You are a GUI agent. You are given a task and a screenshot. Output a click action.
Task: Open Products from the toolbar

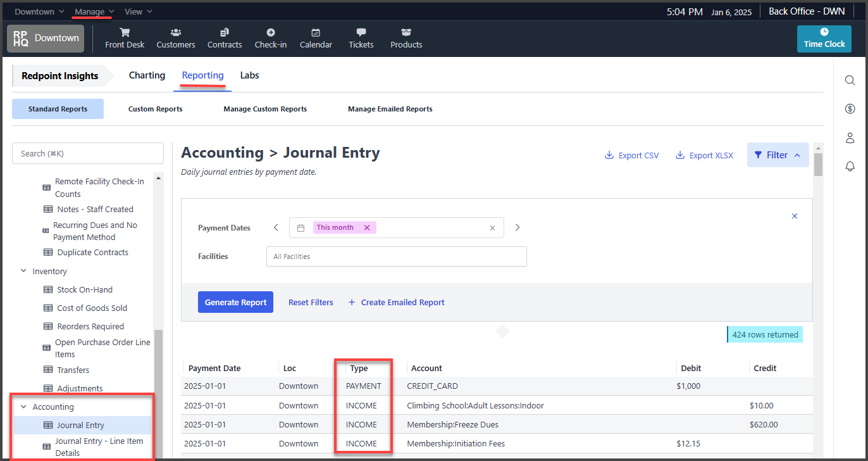[x=406, y=38]
